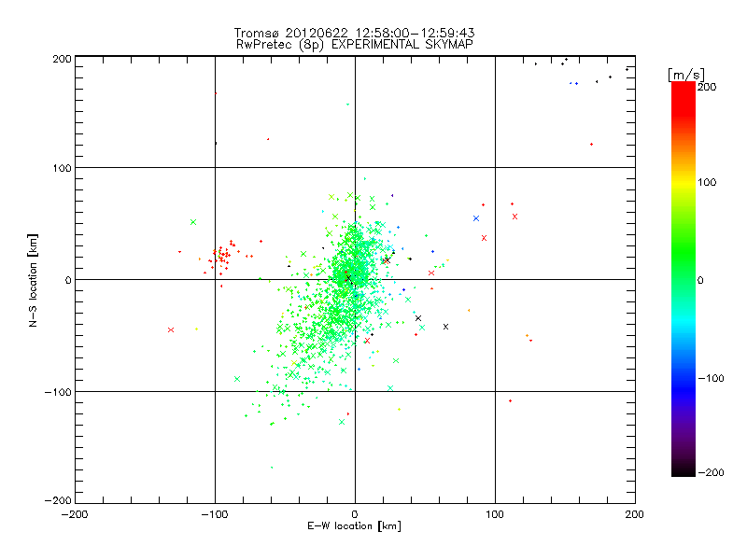Click the '100' tick on N-S axis
747x560 pixels.
click(62, 168)
